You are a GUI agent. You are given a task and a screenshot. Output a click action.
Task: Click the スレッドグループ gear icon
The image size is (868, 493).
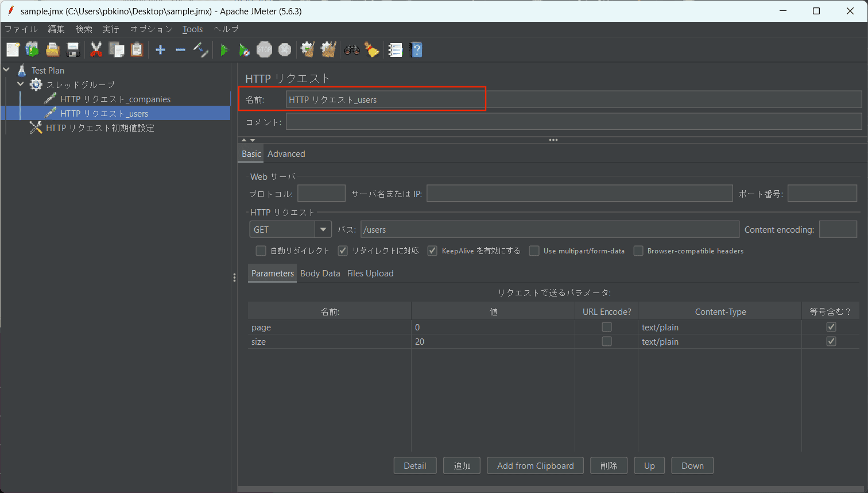click(36, 84)
